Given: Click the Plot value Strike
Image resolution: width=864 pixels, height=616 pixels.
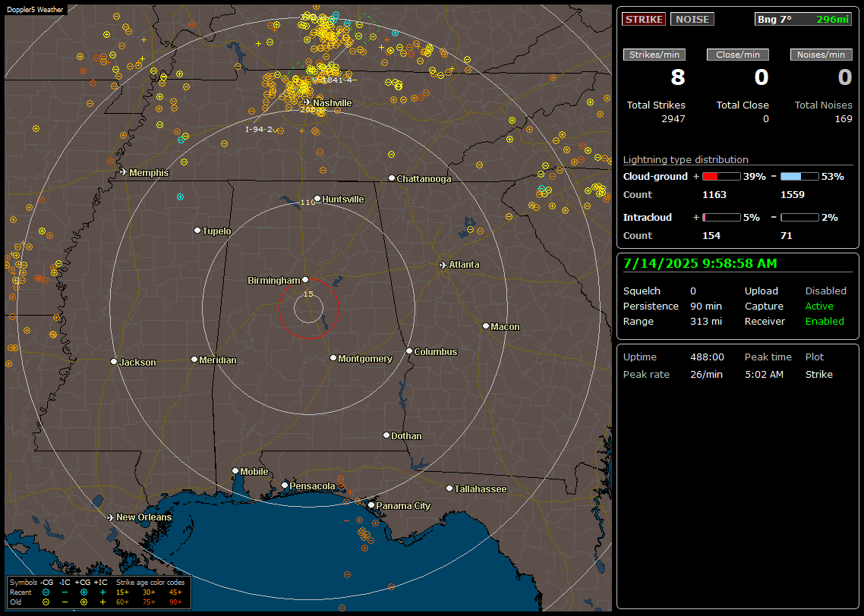Looking at the screenshot, I should (x=818, y=374).
